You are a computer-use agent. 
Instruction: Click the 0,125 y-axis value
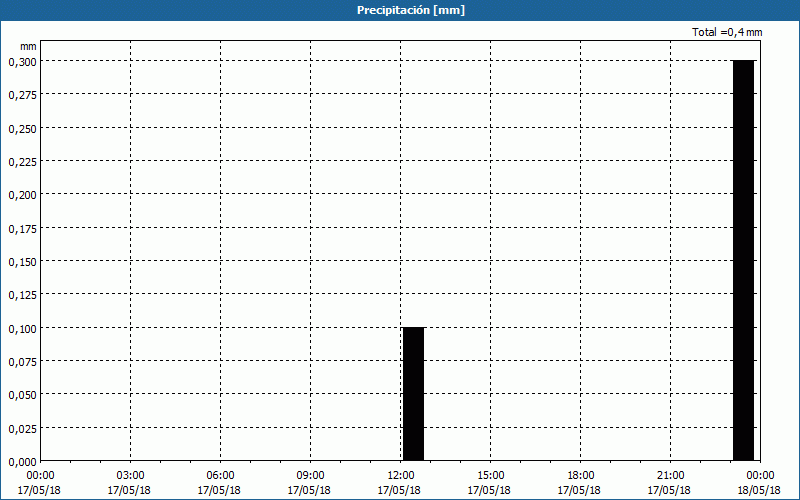(22, 295)
